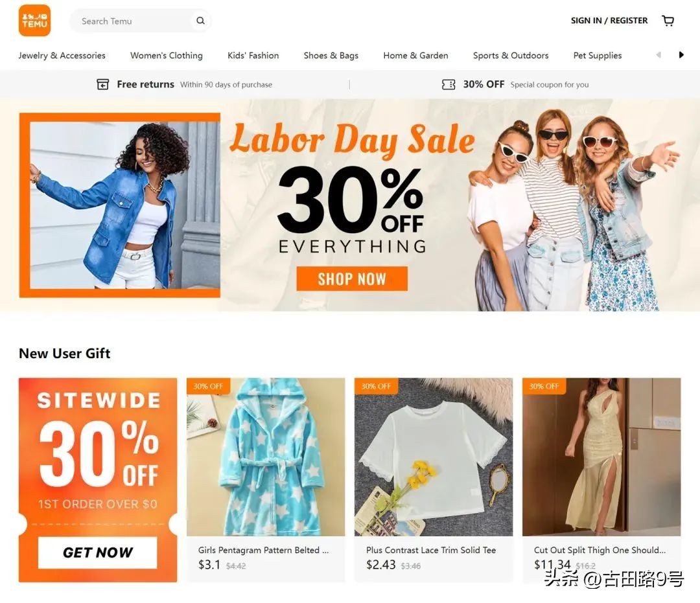Click SIGN IN / REGISTER link
Image resolution: width=700 pixels, height=603 pixels.
[609, 21]
